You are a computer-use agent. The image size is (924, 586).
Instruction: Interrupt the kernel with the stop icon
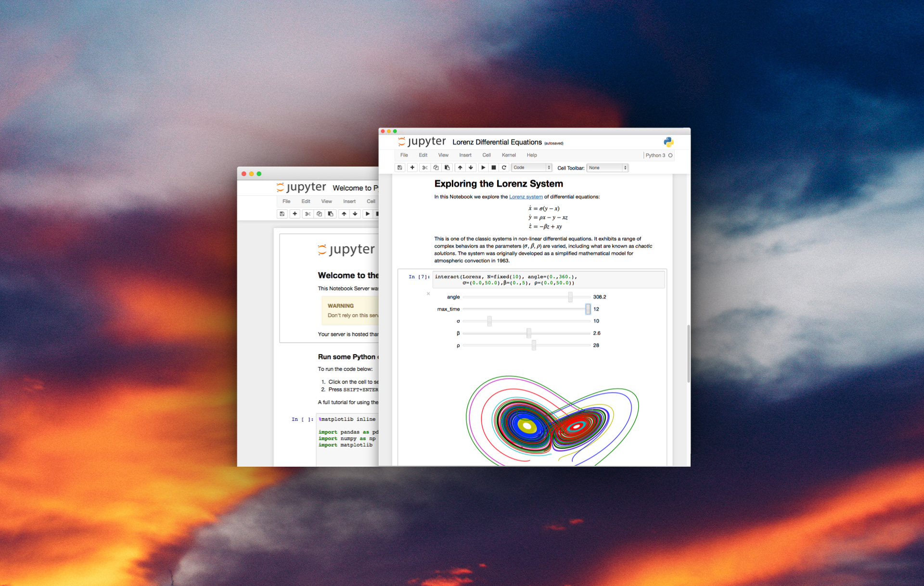494,167
